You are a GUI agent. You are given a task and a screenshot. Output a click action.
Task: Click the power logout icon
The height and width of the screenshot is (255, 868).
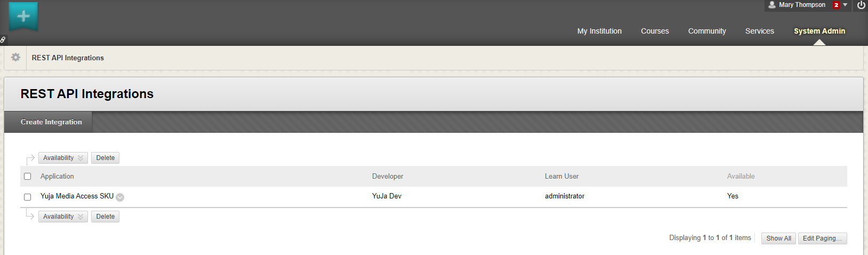click(x=861, y=5)
